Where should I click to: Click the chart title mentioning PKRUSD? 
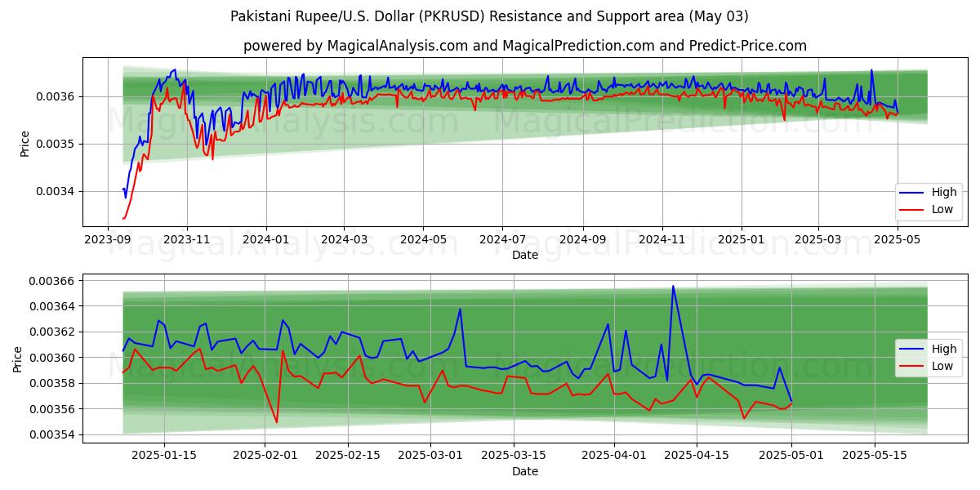click(489, 16)
